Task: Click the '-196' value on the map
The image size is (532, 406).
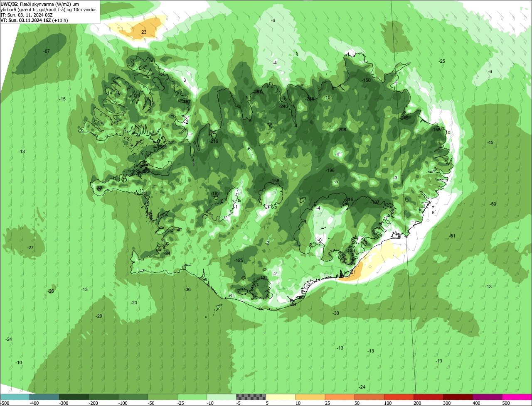Action: [330, 170]
